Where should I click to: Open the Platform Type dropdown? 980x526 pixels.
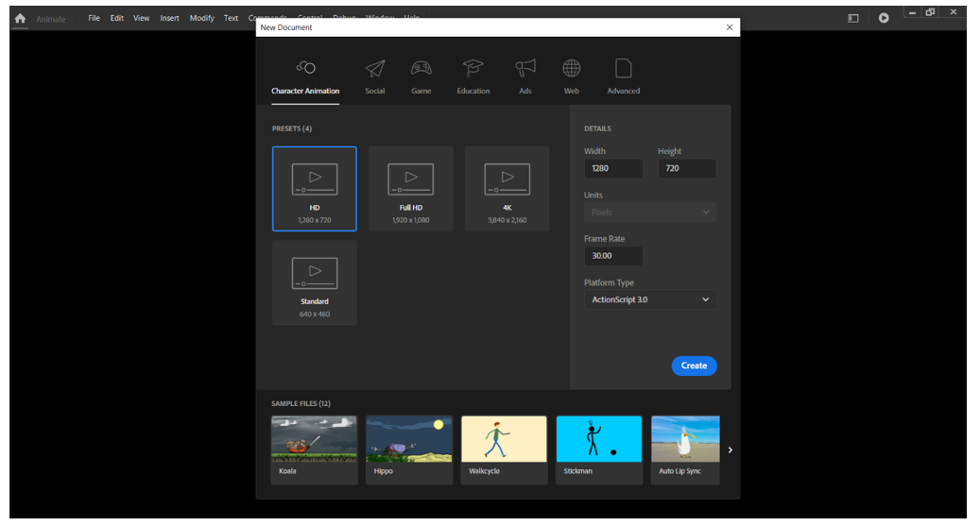tap(650, 300)
